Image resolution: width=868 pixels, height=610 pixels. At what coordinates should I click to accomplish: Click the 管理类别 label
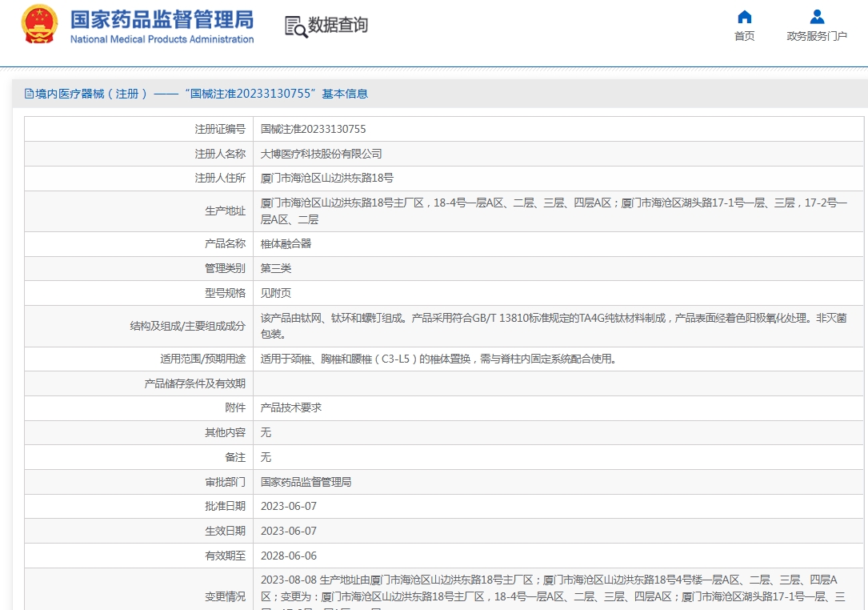225,268
